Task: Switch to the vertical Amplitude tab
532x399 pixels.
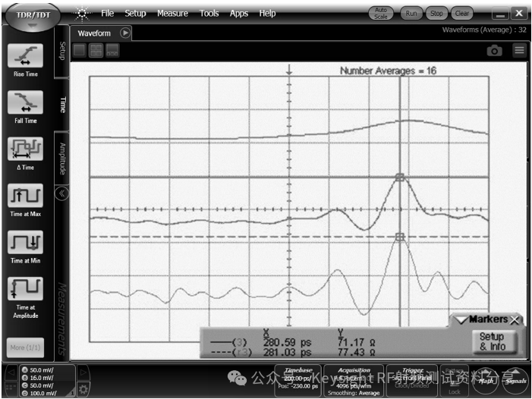Action: (62, 159)
